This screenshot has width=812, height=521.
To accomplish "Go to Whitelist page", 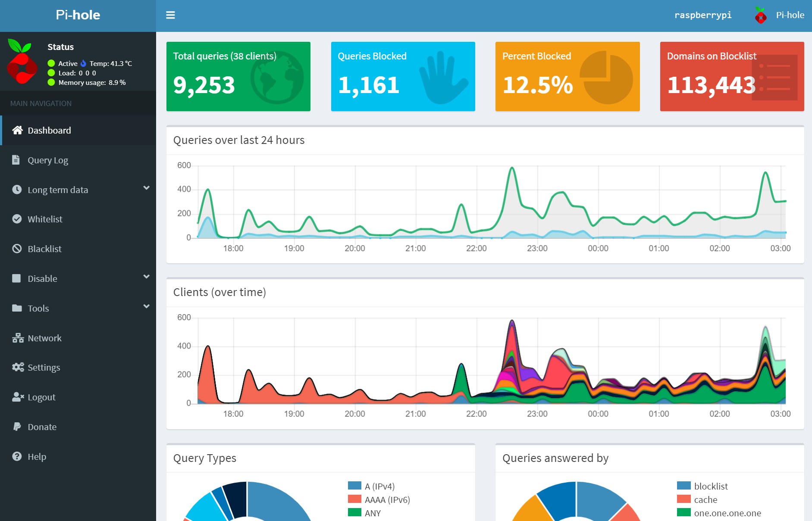I will (78, 219).
